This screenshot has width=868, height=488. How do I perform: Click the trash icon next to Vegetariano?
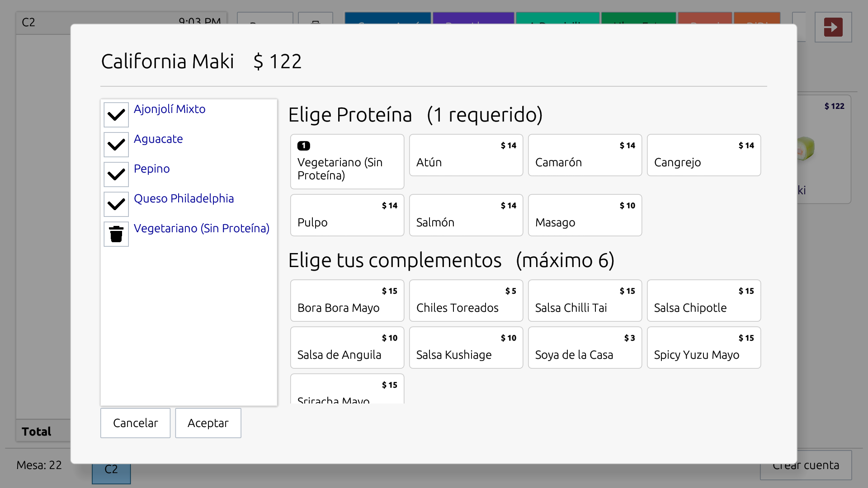tap(116, 234)
